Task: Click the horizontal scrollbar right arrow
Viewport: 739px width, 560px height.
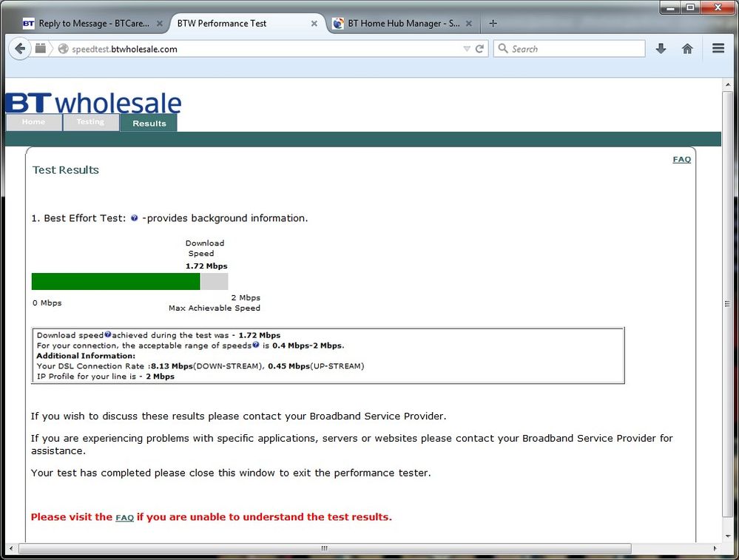Action: tap(715, 548)
